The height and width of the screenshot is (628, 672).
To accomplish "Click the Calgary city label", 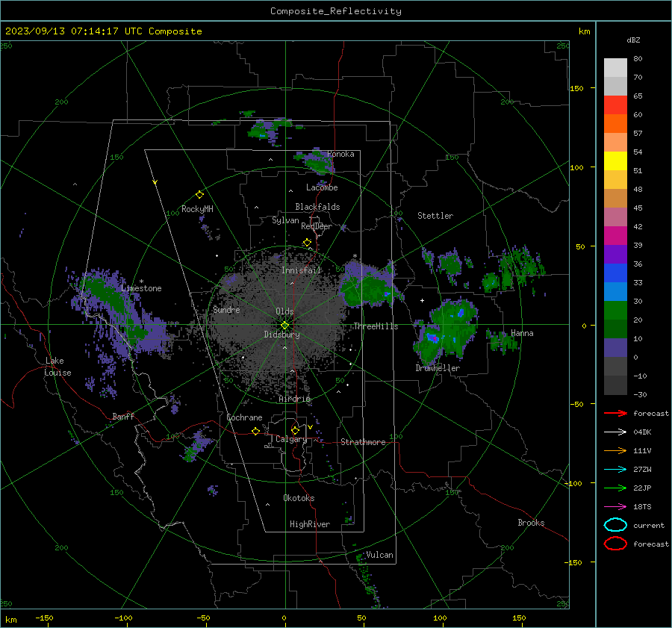I will pyautogui.click(x=291, y=439).
